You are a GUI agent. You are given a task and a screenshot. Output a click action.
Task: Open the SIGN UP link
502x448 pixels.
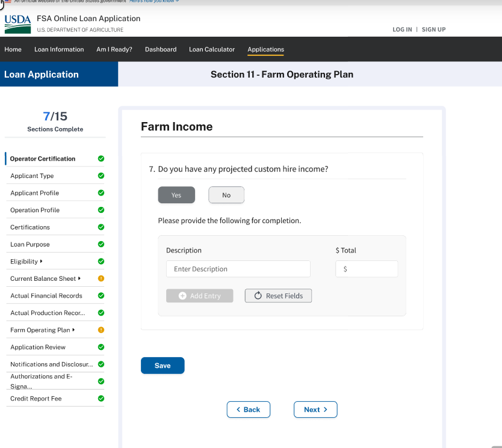pos(433,29)
